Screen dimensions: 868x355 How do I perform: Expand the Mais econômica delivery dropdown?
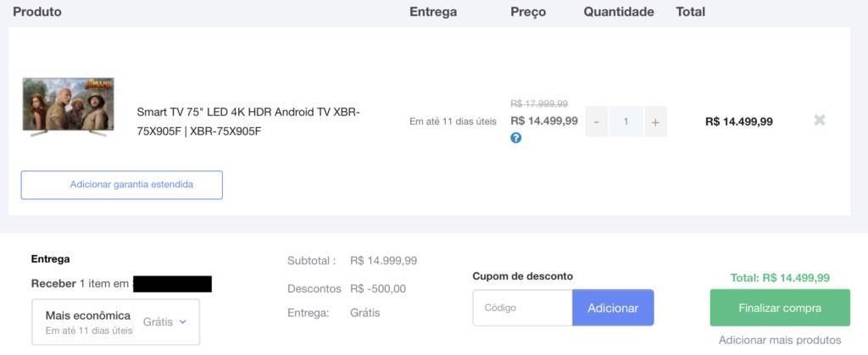(x=115, y=322)
